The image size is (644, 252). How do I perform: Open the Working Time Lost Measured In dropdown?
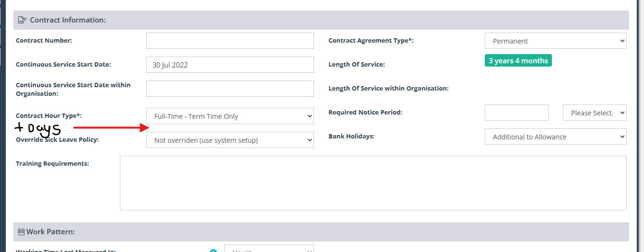coord(269,250)
